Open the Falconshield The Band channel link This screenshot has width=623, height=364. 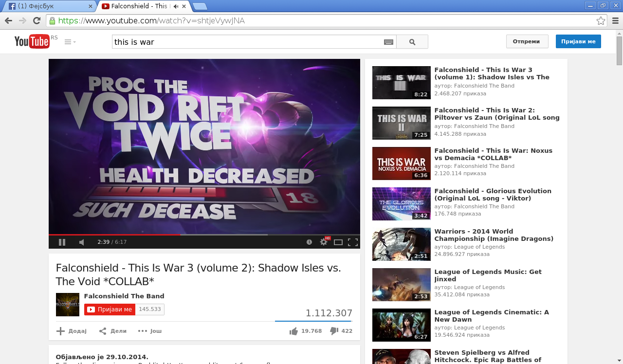(124, 296)
